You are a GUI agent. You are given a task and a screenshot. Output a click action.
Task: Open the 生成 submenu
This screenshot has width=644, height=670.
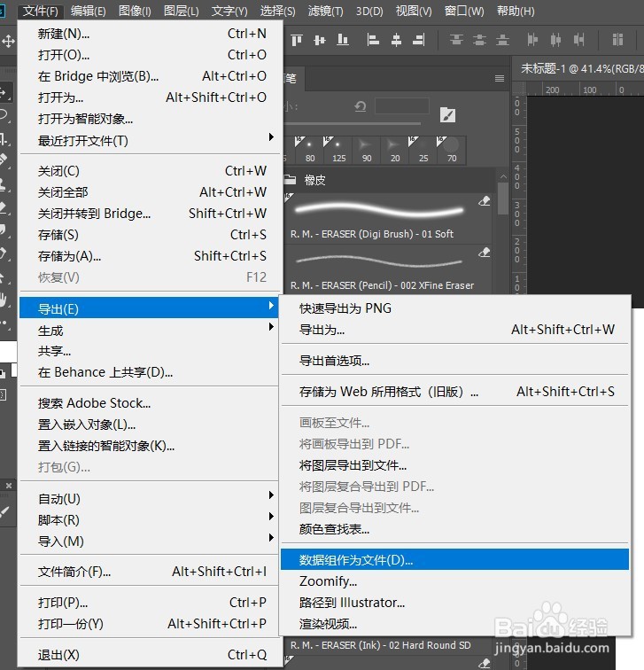pyautogui.click(x=148, y=331)
